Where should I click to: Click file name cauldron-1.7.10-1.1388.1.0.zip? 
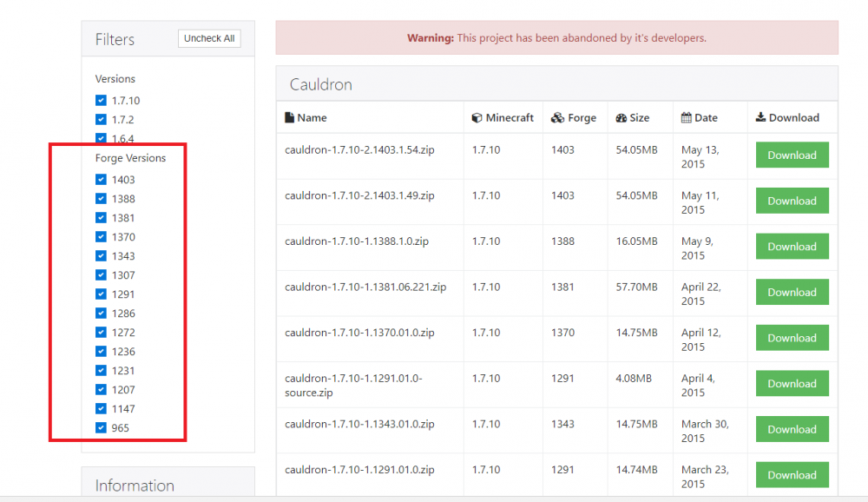(x=357, y=241)
